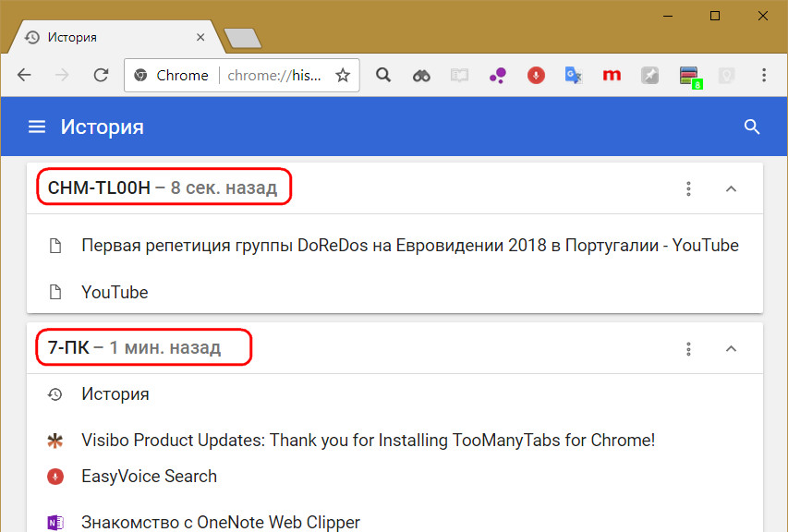The image size is (788, 532).
Task: Collapse the 7-ПК device section
Action: click(731, 349)
